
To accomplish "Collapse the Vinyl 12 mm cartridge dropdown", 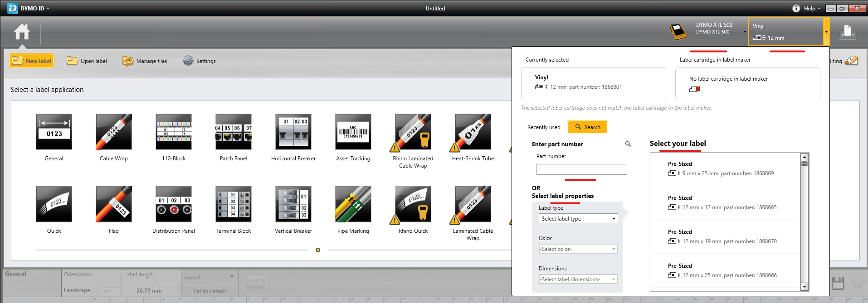I will click(x=826, y=32).
